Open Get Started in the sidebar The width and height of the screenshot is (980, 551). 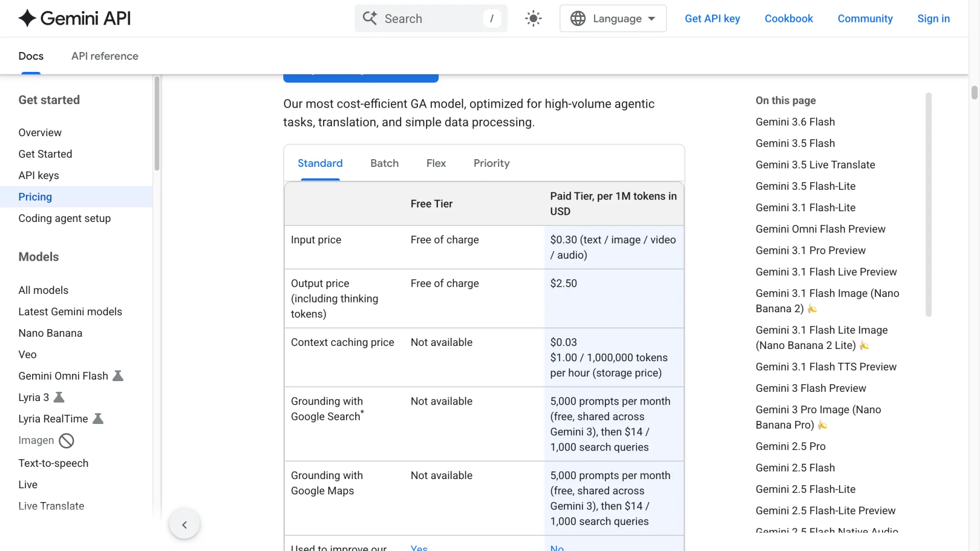pos(45,154)
